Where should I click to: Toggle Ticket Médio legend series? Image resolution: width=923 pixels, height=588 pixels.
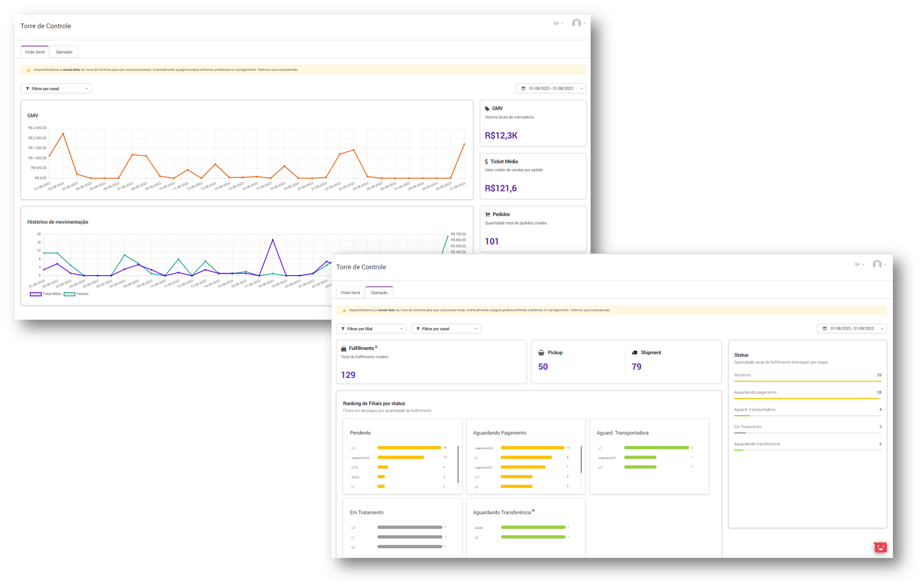click(x=46, y=294)
